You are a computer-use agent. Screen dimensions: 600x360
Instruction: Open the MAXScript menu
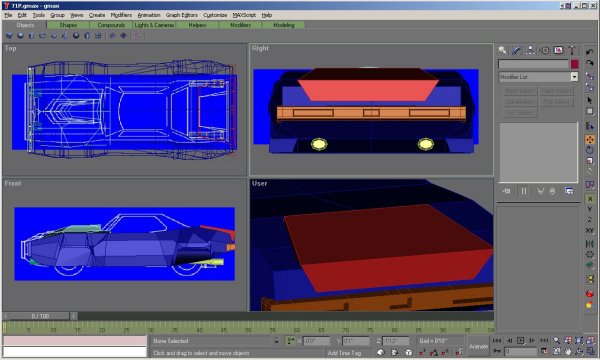click(x=244, y=15)
